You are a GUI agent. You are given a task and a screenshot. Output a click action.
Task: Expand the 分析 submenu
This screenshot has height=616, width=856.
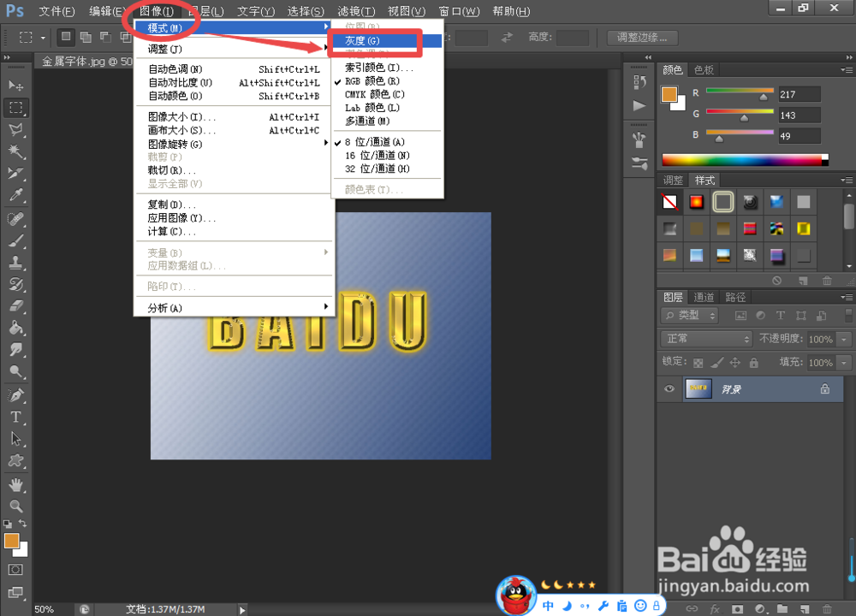pos(234,308)
